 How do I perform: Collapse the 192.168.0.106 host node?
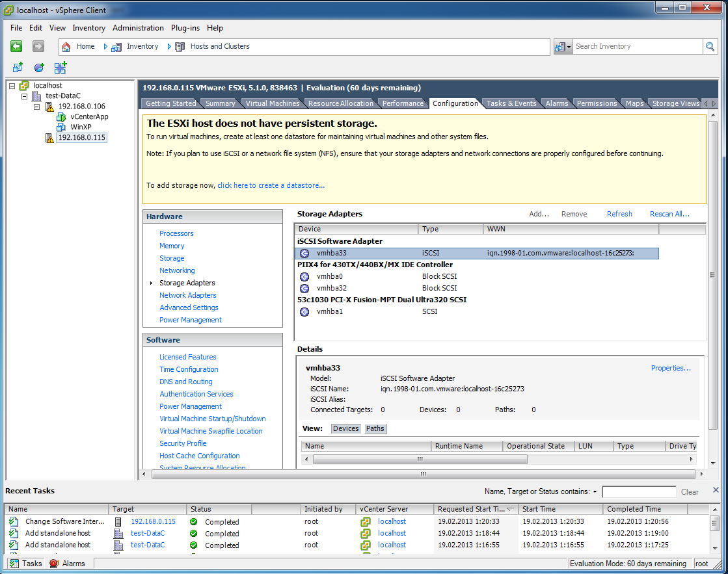coord(37,107)
